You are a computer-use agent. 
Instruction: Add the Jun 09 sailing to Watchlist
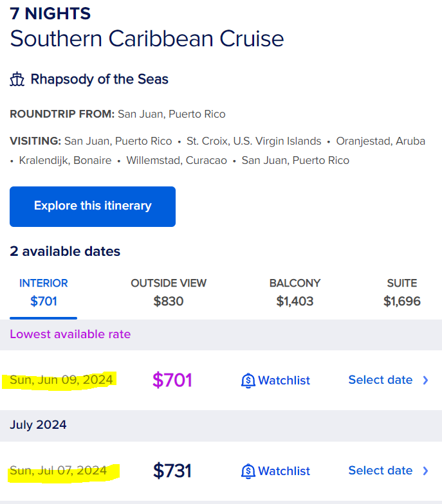(x=275, y=381)
